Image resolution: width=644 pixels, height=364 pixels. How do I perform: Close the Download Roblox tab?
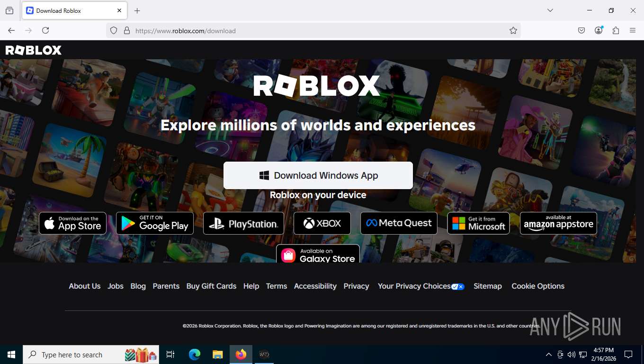pos(119,10)
